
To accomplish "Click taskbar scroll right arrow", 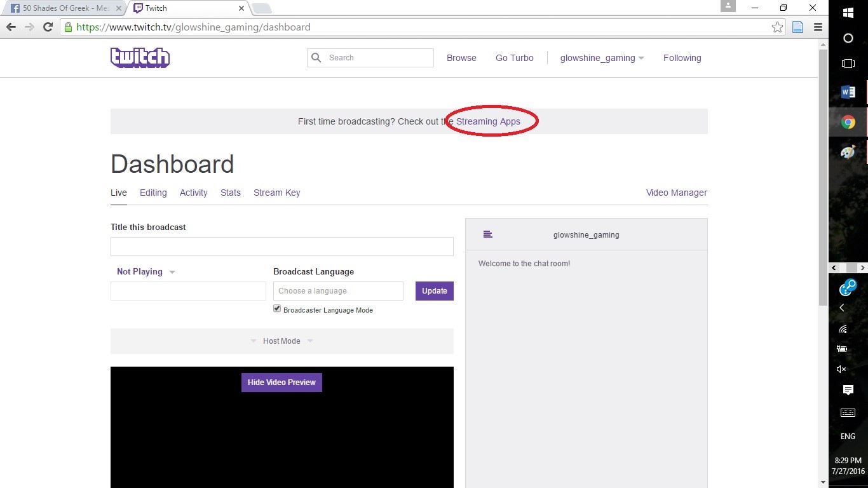I will [x=863, y=268].
